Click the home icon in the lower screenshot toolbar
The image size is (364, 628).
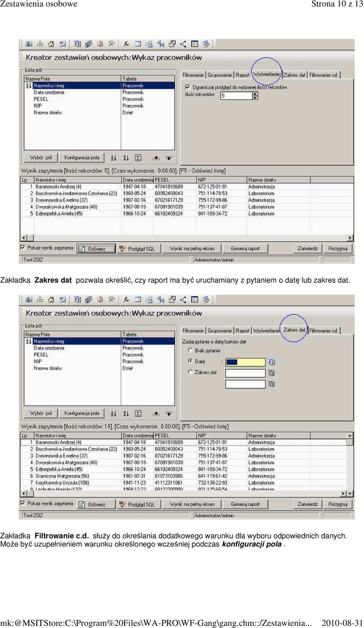[51, 300]
